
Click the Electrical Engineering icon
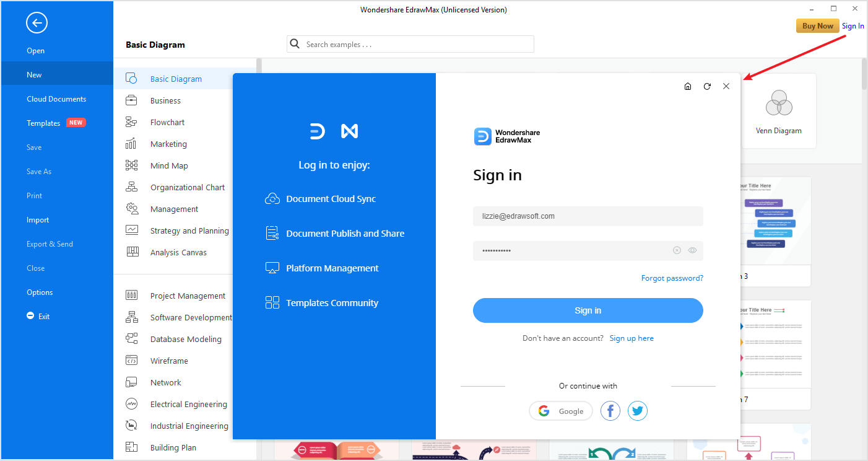point(131,404)
